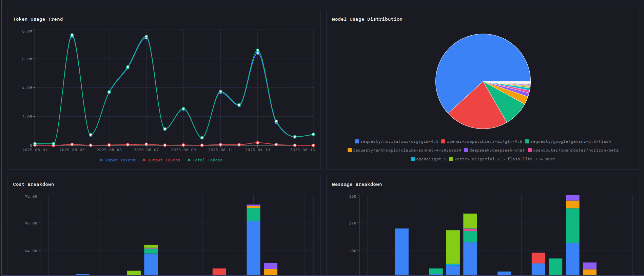644x276 pixels.
Task: Click the '$6.00' cost axis label
Action: click(x=31, y=223)
